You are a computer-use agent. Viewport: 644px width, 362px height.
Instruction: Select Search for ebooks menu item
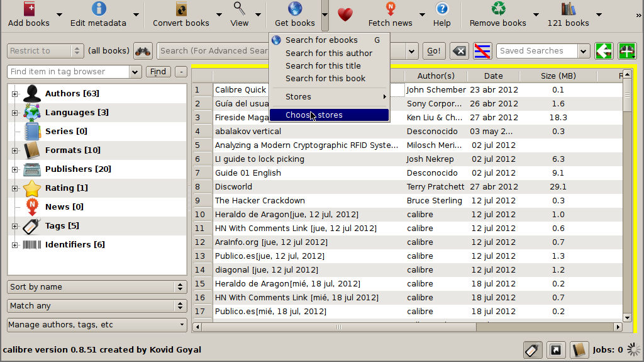click(x=330, y=40)
